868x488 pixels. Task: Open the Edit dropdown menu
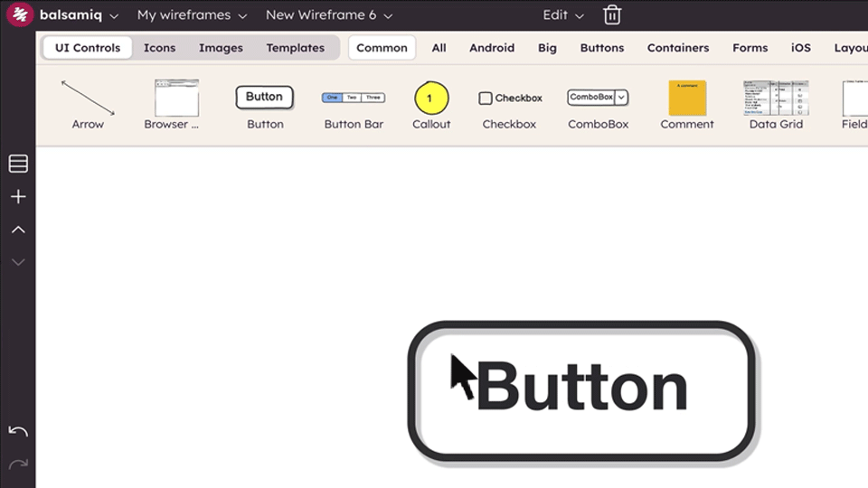click(563, 15)
